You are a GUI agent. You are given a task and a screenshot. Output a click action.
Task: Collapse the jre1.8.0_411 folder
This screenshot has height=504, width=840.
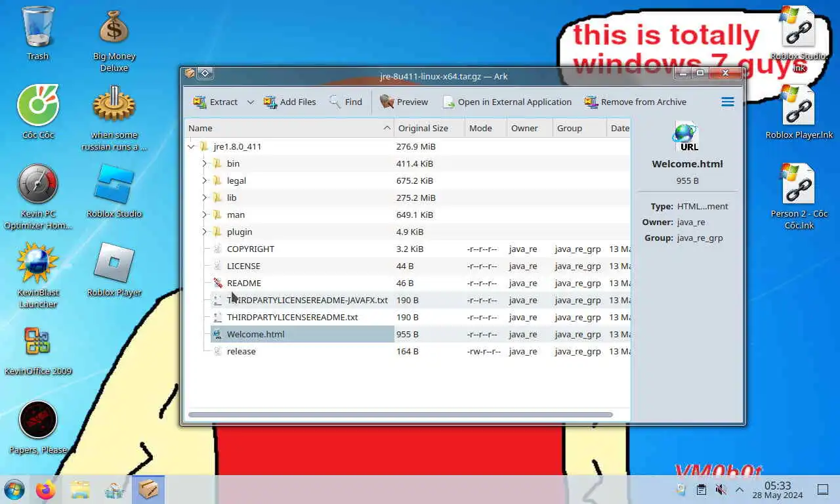point(191,146)
